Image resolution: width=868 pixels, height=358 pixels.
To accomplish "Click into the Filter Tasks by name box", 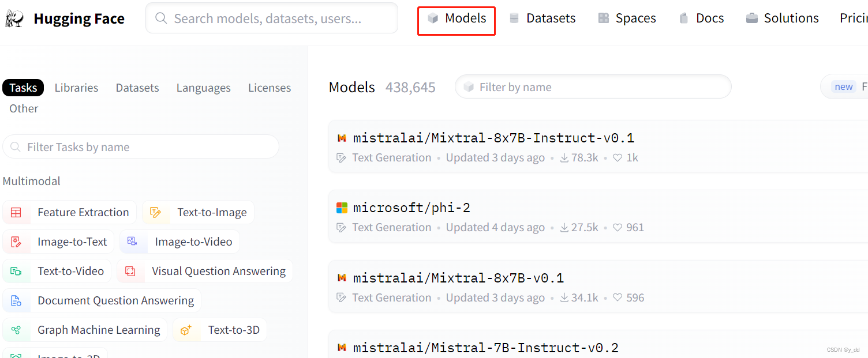I will coord(141,147).
